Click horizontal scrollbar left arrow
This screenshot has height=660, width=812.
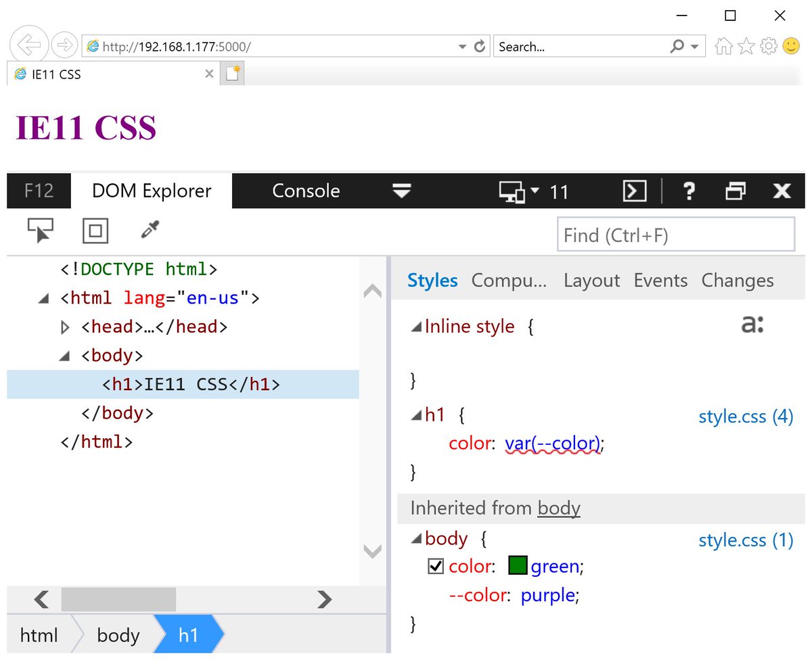41,599
